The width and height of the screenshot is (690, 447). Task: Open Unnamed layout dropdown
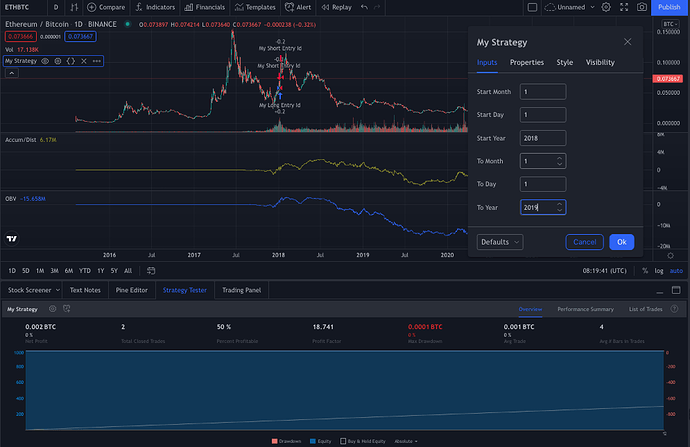pyautogui.click(x=569, y=7)
